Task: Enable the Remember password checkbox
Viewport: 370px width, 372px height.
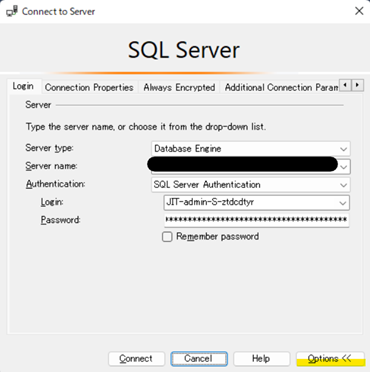Action: coord(167,237)
